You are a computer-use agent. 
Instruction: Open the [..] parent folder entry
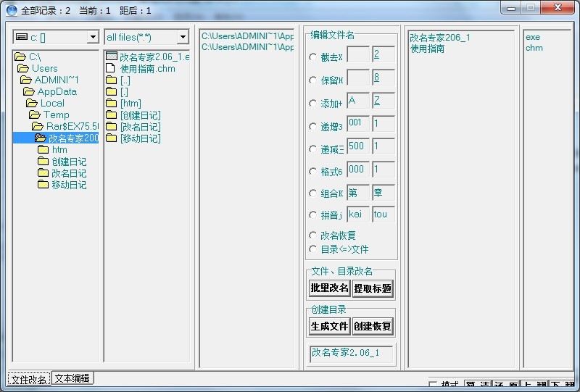(x=125, y=80)
